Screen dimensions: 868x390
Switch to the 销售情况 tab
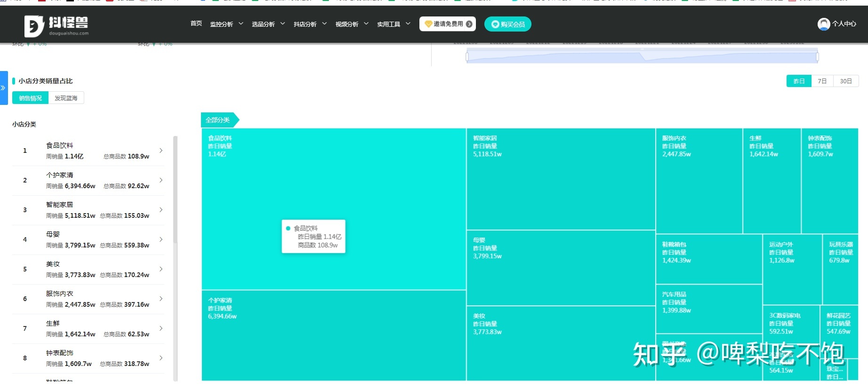coord(31,98)
